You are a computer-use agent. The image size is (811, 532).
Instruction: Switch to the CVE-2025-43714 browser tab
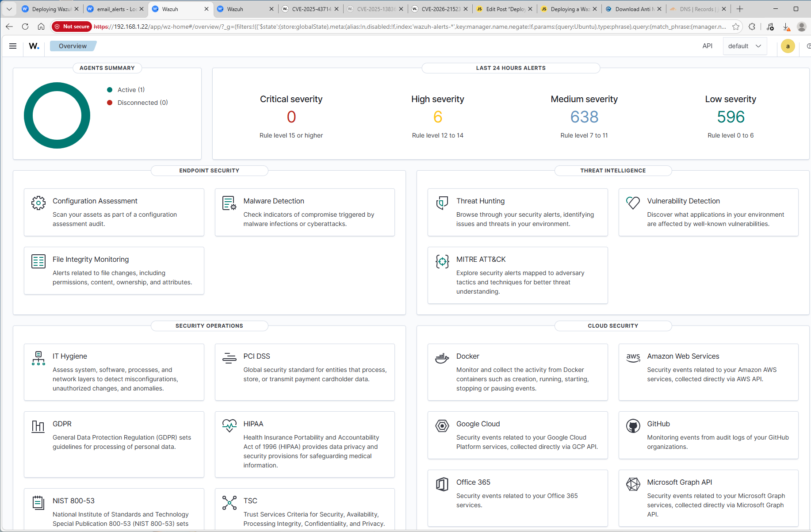(x=311, y=9)
